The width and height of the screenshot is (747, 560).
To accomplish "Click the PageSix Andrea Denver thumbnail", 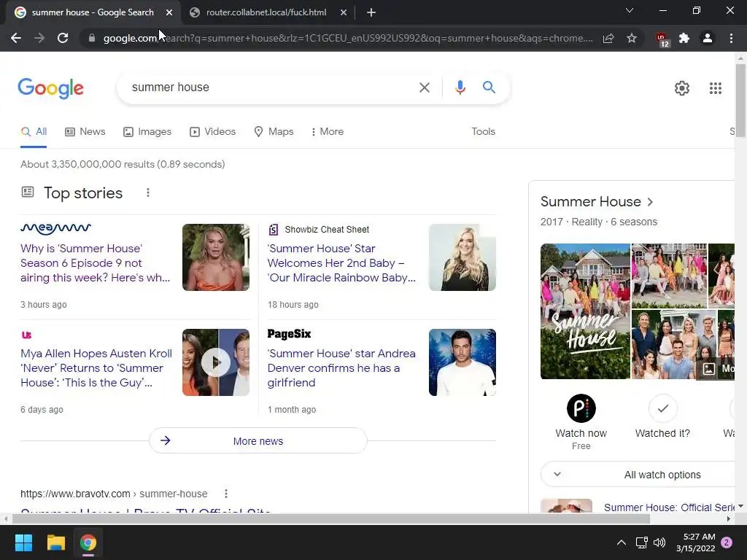I will click(462, 362).
